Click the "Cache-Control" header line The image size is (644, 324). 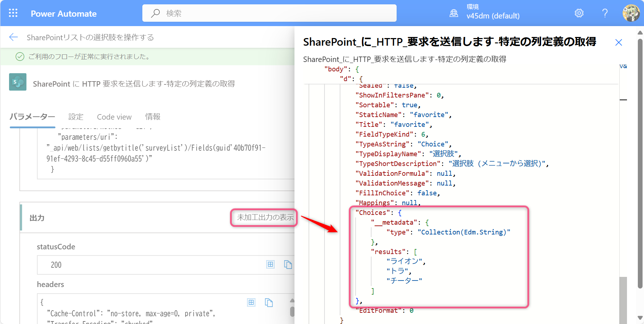click(131, 313)
